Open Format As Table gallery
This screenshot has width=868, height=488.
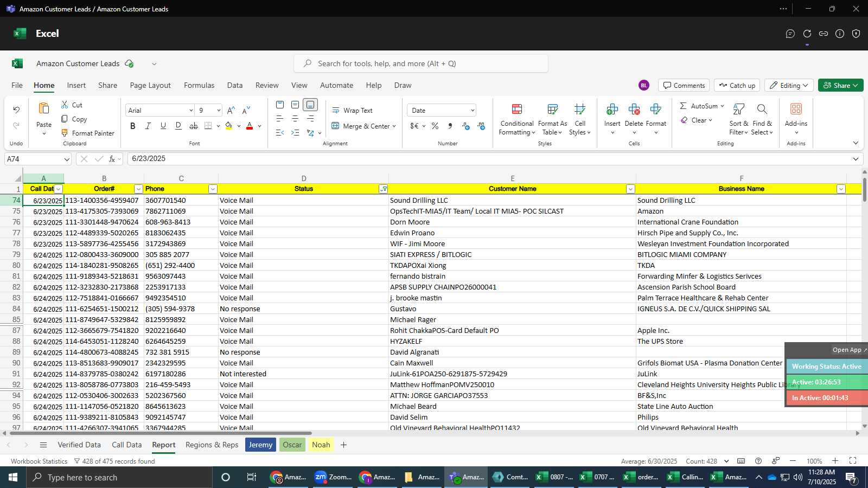(552, 119)
